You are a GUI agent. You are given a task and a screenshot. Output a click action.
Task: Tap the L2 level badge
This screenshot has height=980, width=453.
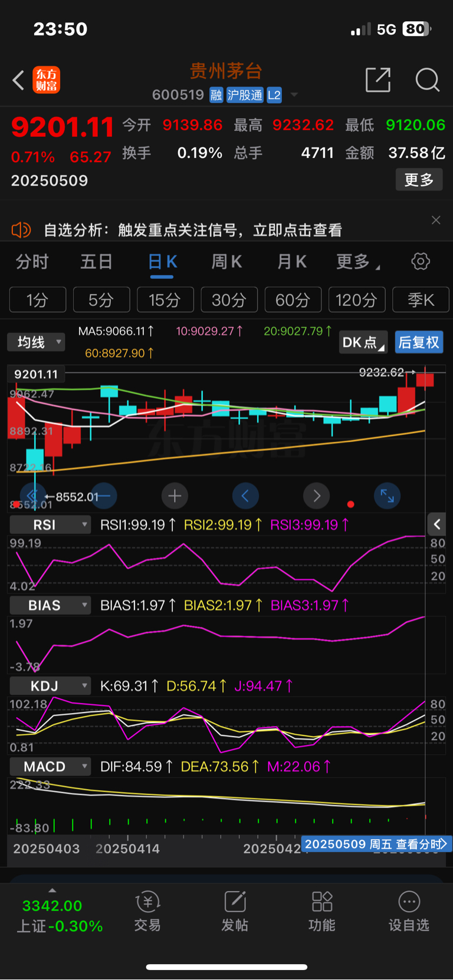274,95
